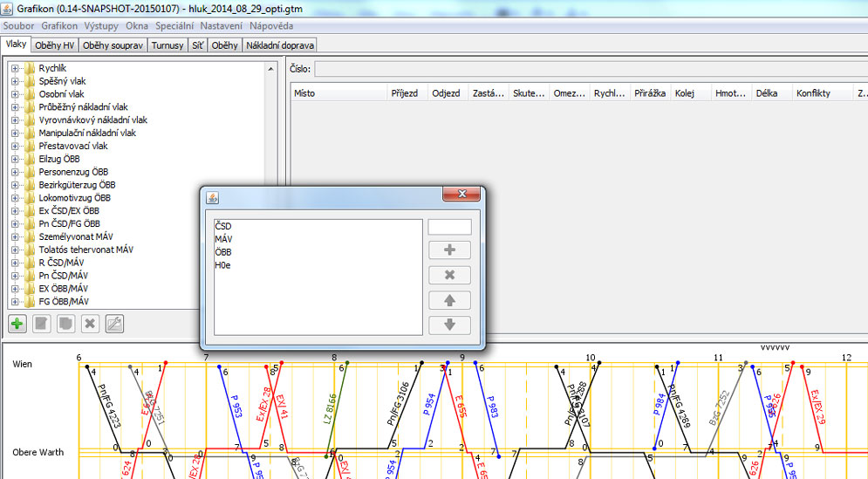
Task: Expand the Rychlík tree node
Action: click(15, 69)
